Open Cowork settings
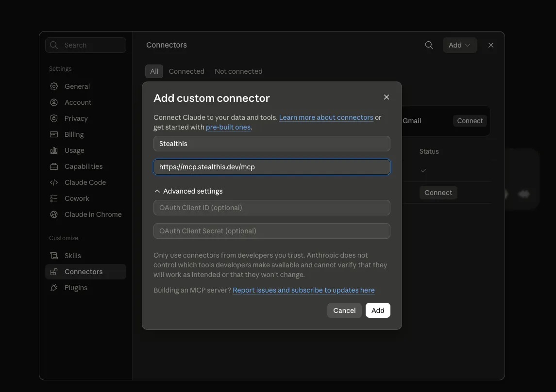556x392 pixels. pyautogui.click(x=85, y=198)
